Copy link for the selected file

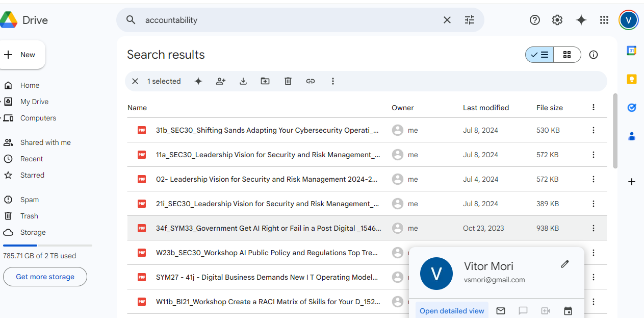click(311, 81)
